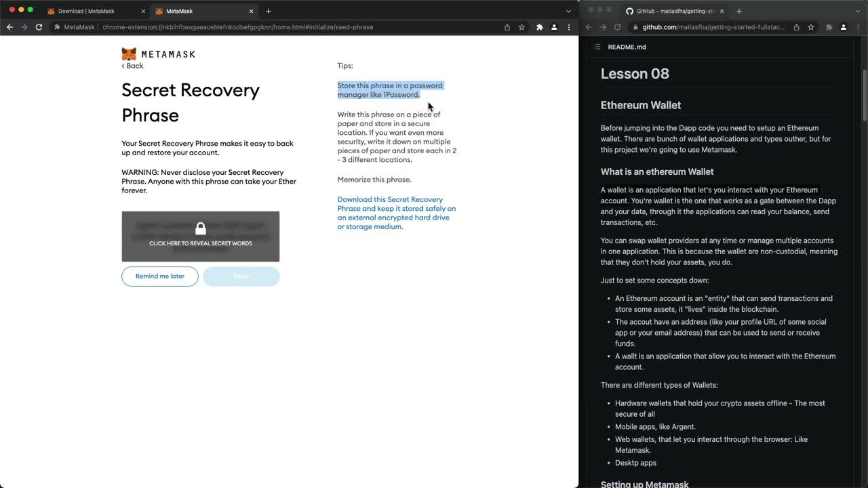Image resolution: width=868 pixels, height=488 pixels.
Task: Open the tab search chevron
Action: tap(568, 11)
